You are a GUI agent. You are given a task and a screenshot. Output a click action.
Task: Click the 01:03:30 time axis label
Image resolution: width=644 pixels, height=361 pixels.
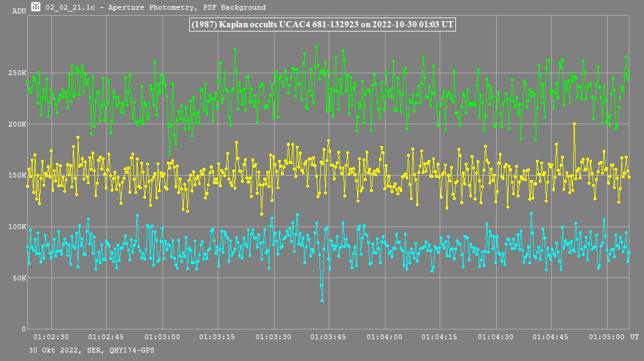(274, 337)
